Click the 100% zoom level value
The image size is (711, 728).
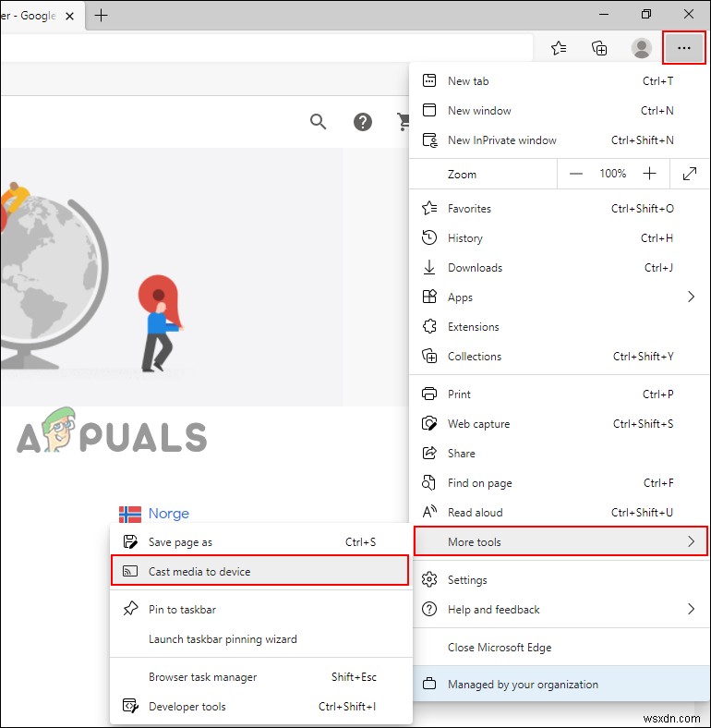pyautogui.click(x=612, y=174)
